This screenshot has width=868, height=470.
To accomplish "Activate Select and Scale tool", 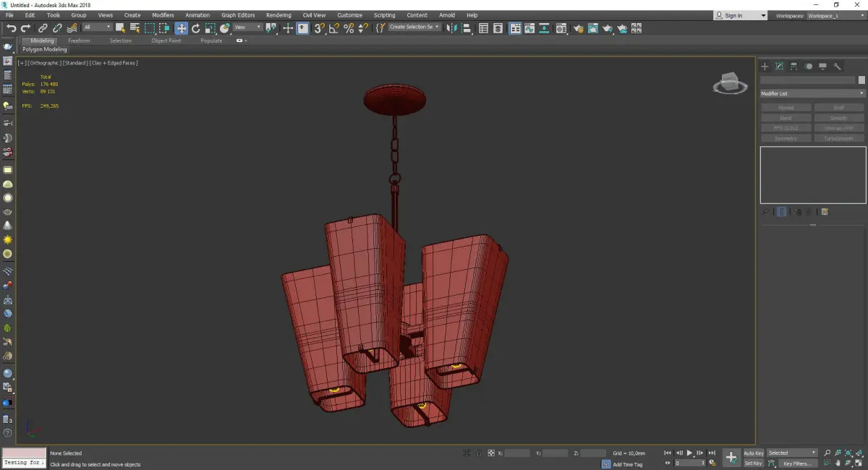I will (x=210, y=28).
